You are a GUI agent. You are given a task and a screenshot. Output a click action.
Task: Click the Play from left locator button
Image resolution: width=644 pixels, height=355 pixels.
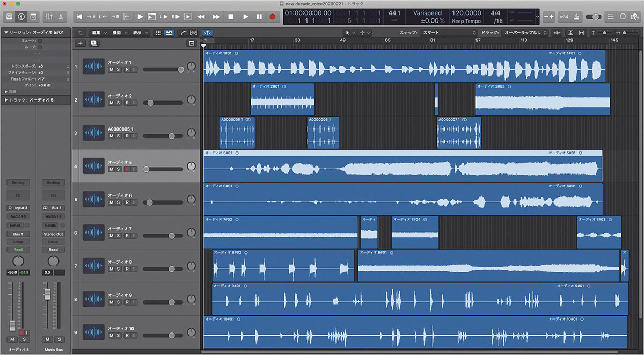[163, 17]
